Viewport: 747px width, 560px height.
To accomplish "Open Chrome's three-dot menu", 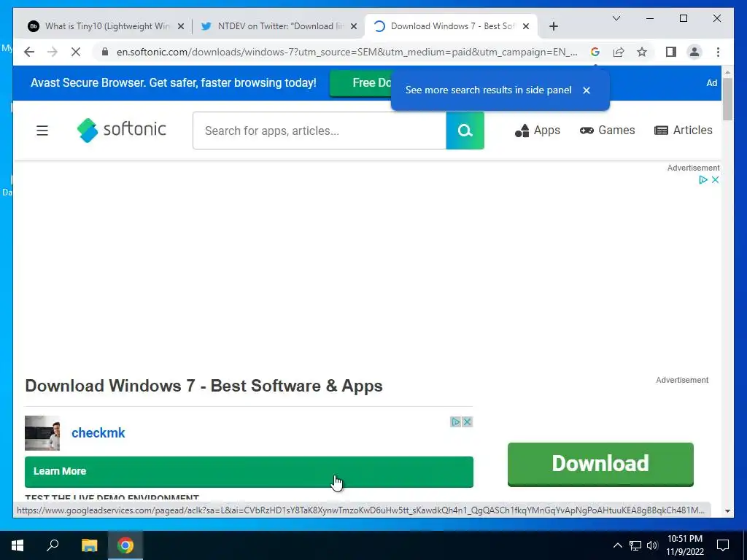I will click(x=718, y=52).
